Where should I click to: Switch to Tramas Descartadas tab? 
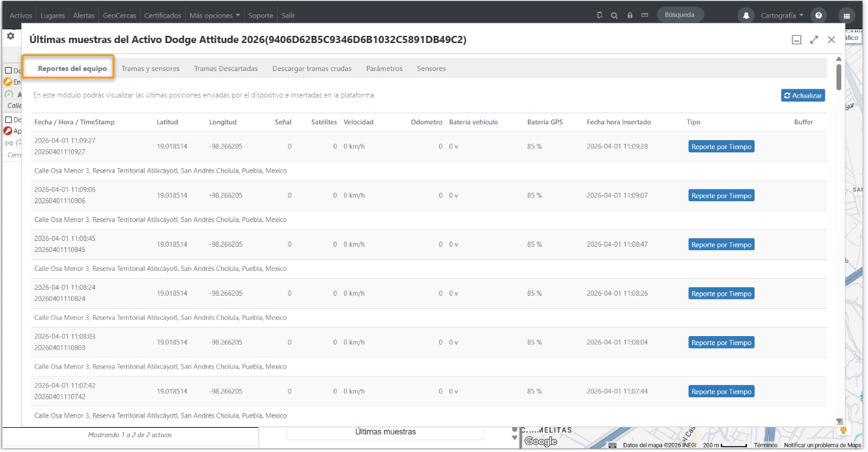226,68
